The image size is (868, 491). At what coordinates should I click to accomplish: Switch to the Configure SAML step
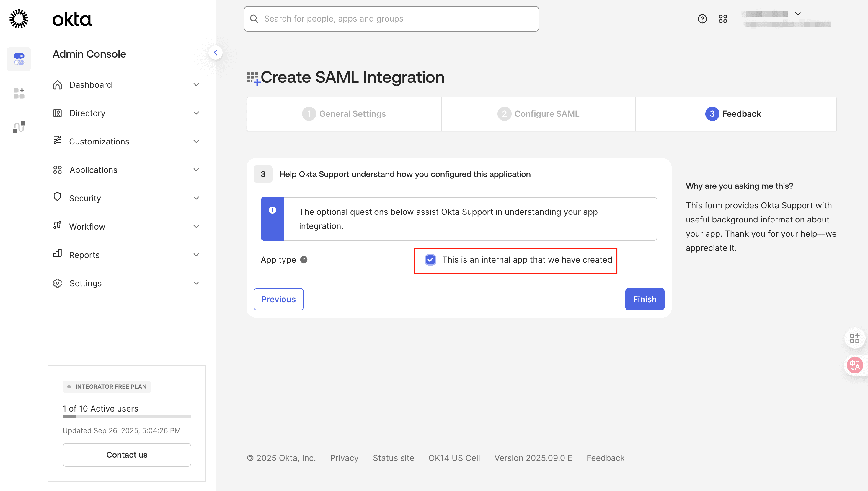click(x=539, y=114)
